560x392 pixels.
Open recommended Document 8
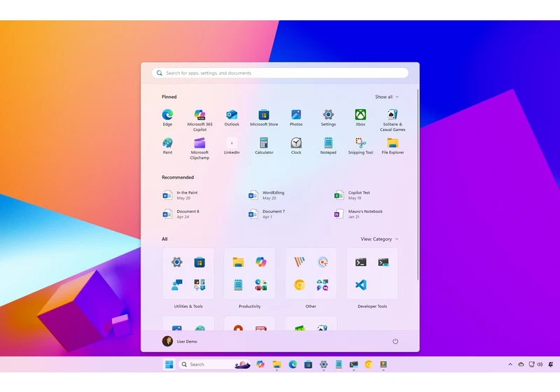[x=181, y=214]
